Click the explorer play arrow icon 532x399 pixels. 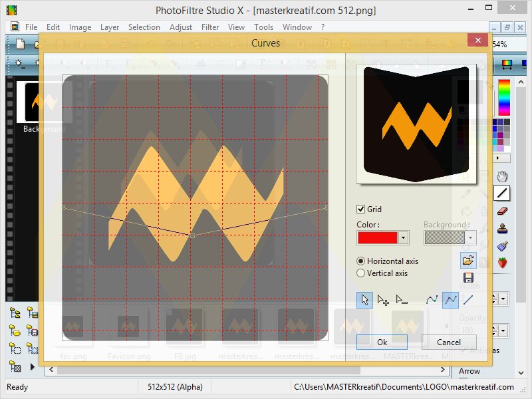point(32,366)
